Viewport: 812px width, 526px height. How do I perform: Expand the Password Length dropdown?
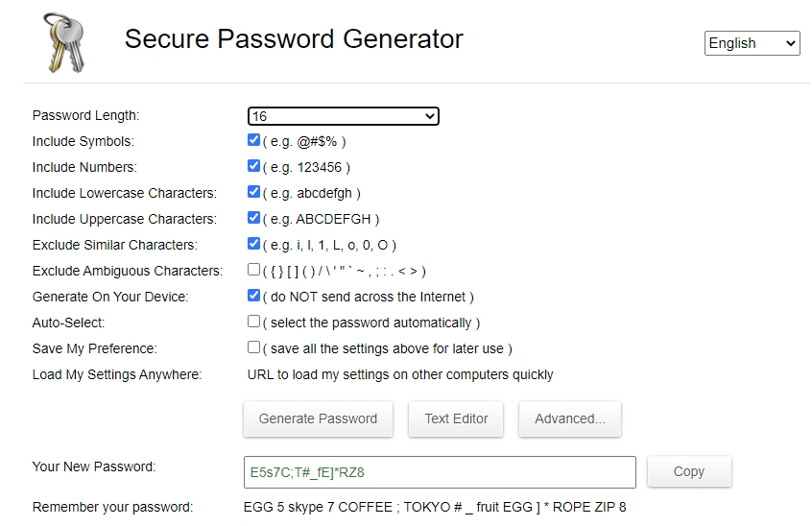tap(343, 116)
